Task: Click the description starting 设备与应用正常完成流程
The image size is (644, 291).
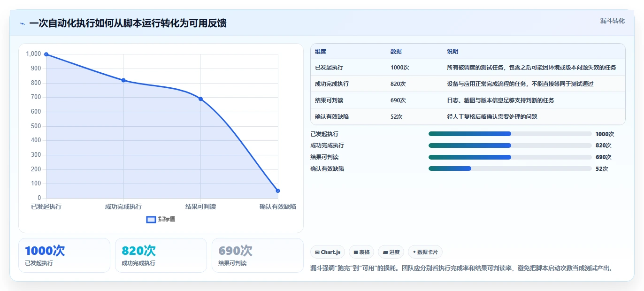Action: (x=520, y=84)
